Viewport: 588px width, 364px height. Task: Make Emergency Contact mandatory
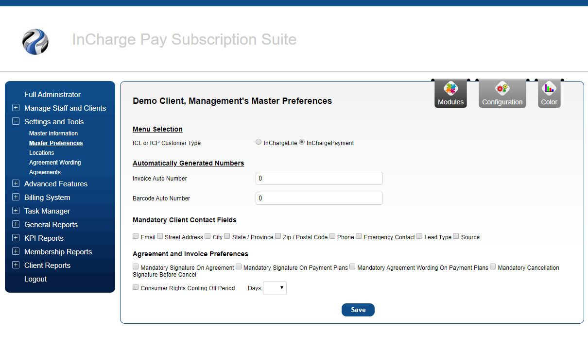click(359, 236)
